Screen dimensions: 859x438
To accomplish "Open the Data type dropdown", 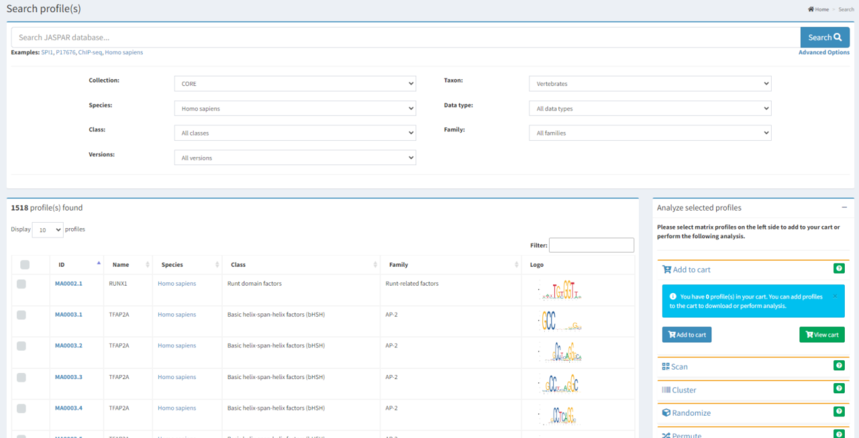I will click(650, 108).
